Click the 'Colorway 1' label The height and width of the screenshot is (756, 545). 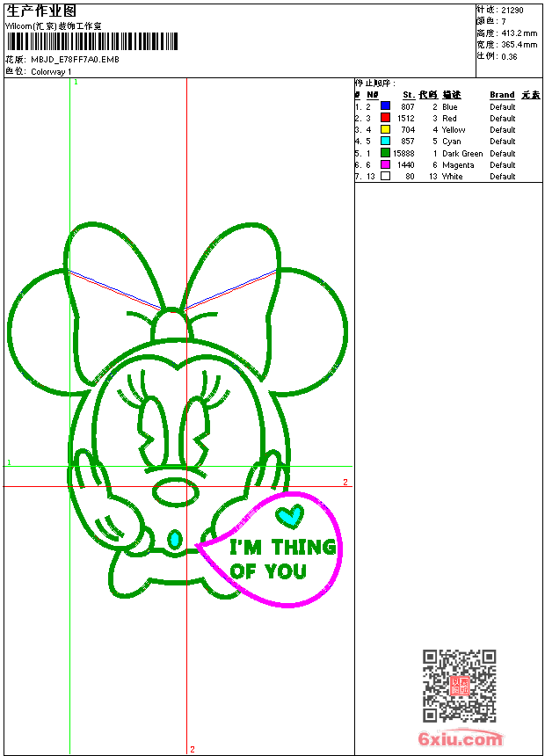click(51, 72)
